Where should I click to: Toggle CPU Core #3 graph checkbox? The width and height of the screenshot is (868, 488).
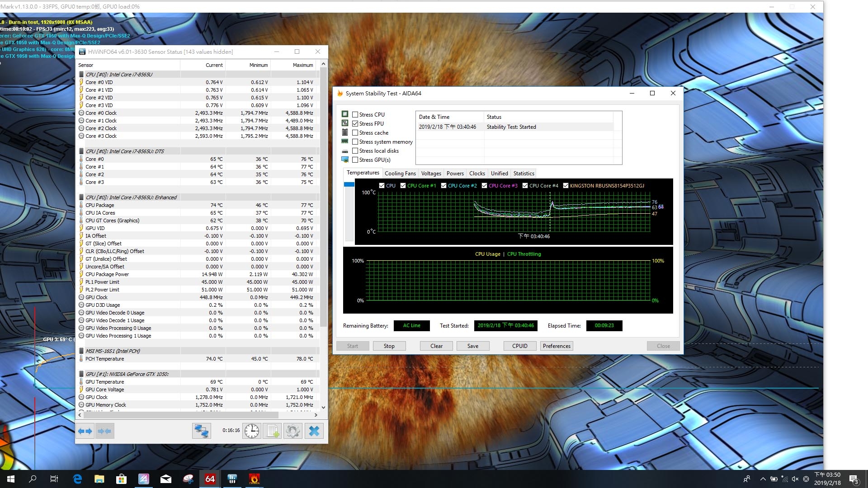point(484,186)
